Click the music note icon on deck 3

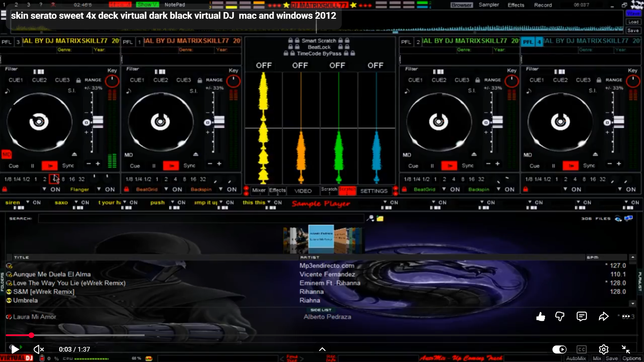click(7, 91)
